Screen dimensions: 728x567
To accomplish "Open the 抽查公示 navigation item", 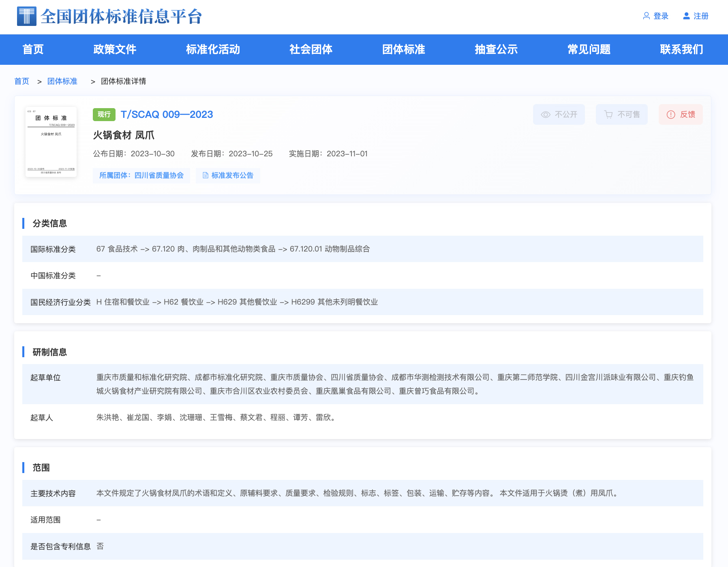I will coord(496,49).
